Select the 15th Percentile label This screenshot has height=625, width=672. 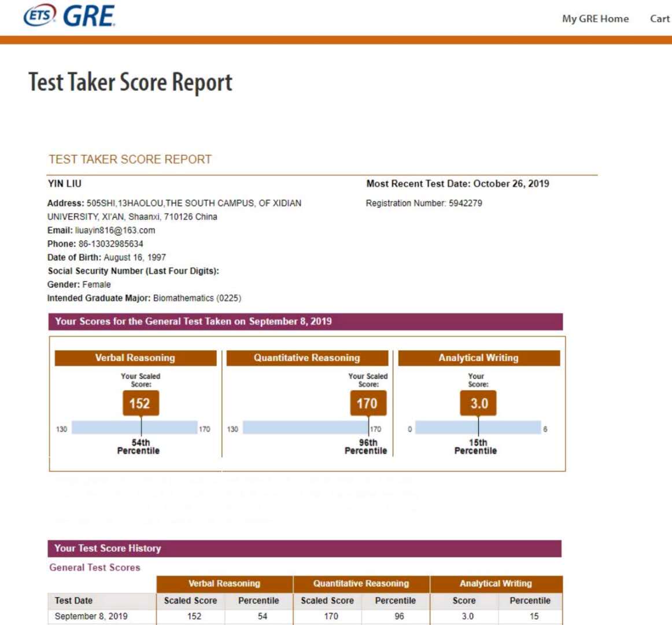point(476,447)
